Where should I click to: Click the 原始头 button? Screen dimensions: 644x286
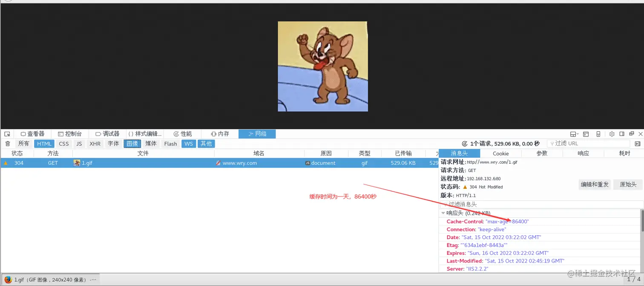(627, 184)
